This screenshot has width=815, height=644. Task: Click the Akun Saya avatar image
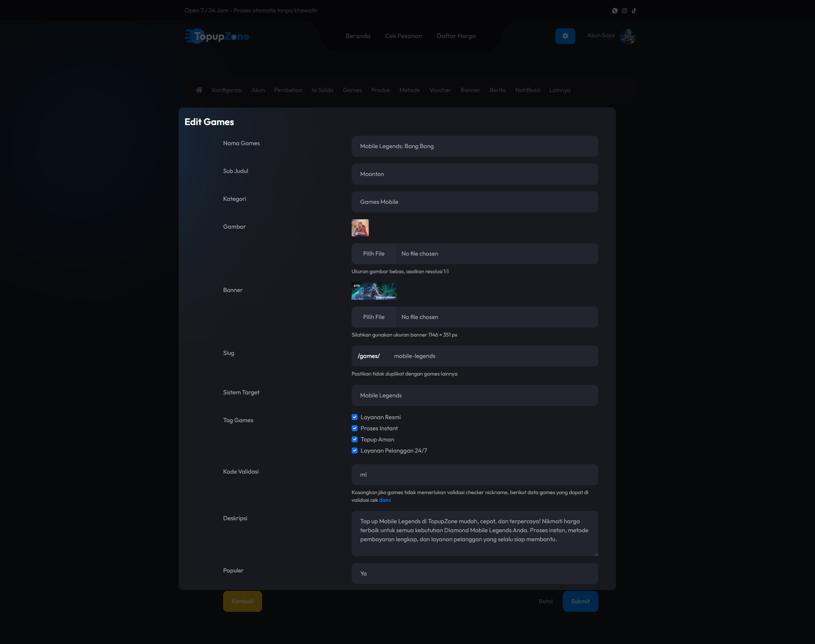click(x=628, y=36)
